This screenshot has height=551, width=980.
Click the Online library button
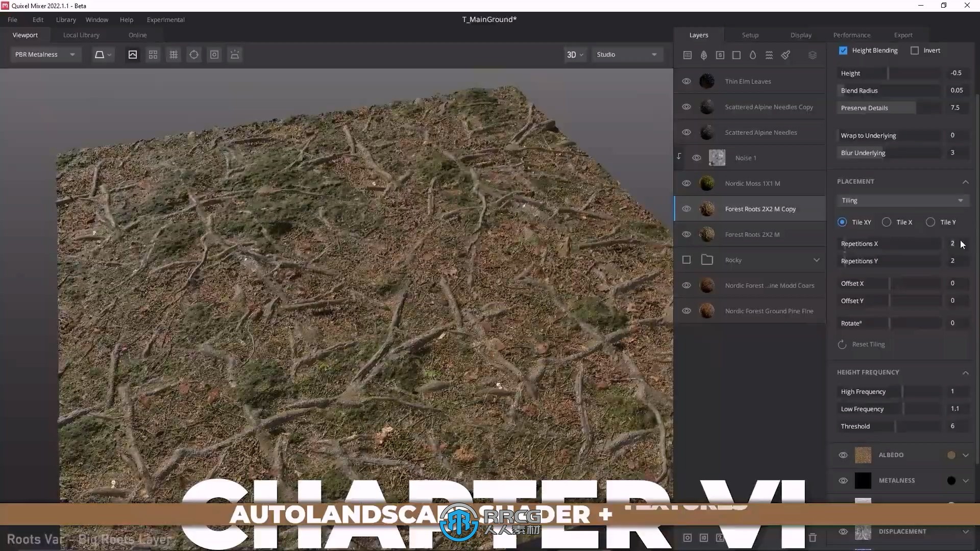click(137, 34)
